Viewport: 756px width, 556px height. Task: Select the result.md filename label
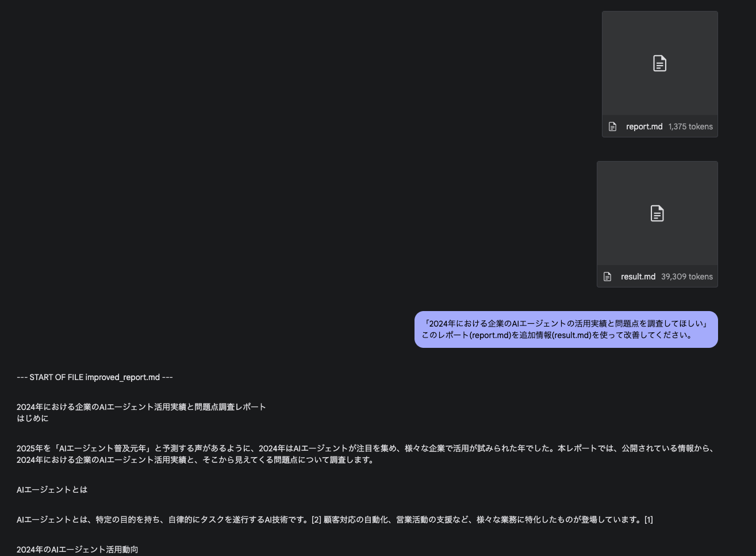pos(638,277)
